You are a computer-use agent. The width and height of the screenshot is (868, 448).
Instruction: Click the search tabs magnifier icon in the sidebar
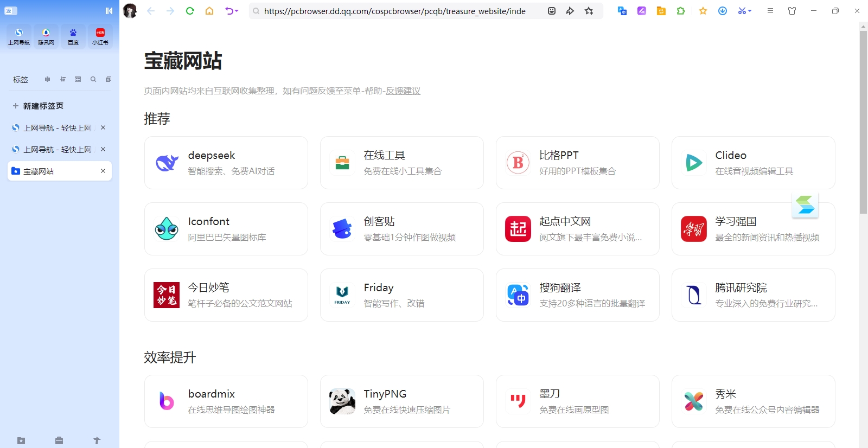pyautogui.click(x=93, y=79)
